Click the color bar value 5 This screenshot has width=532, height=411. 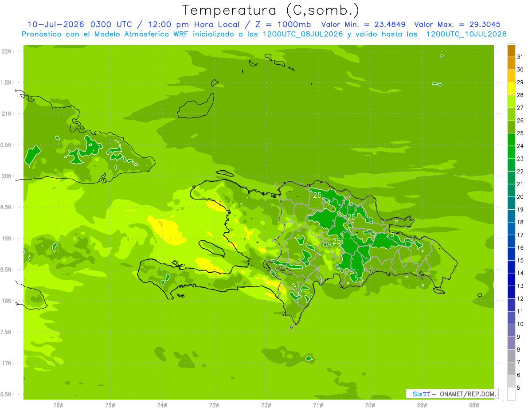[x=519, y=388]
